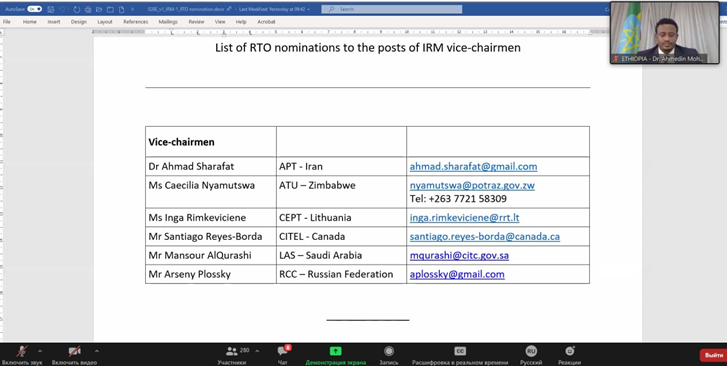
Task: Click the Print icon in Quick Access Toolbar
Action: coord(88,9)
